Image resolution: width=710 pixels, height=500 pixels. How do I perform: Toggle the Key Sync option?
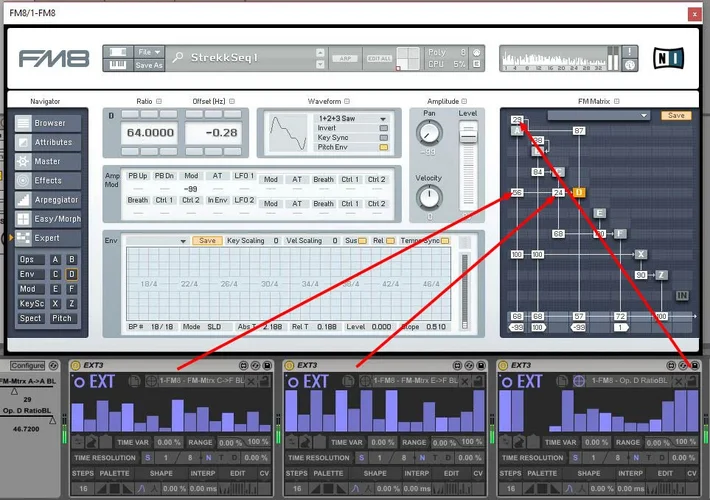coord(384,138)
